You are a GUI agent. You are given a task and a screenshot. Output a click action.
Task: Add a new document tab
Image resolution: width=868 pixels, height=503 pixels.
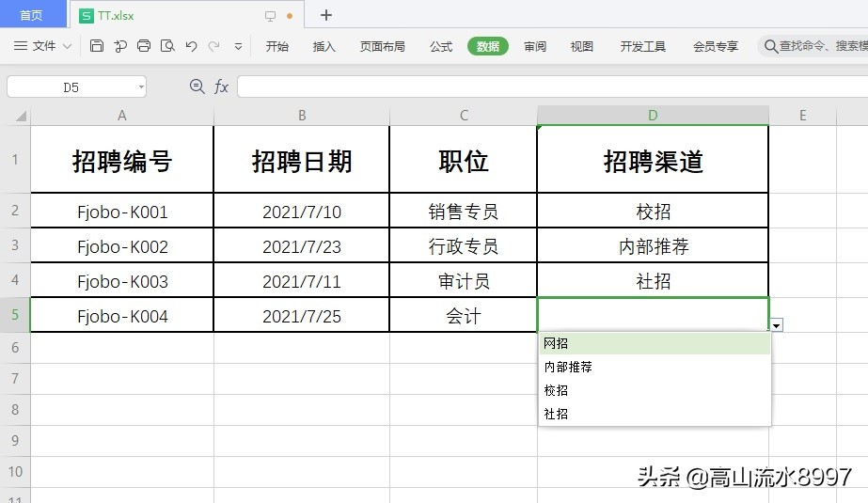click(326, 15)
